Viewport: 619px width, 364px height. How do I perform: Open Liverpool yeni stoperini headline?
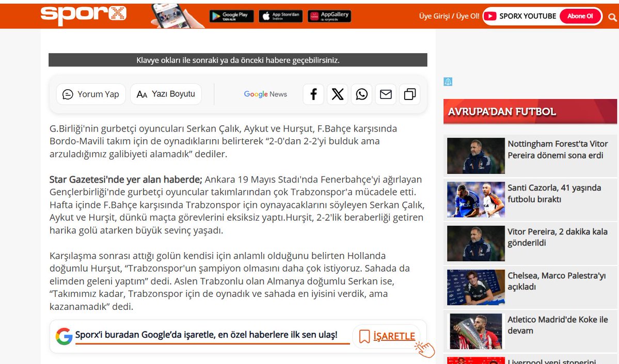tap(552, 361)
